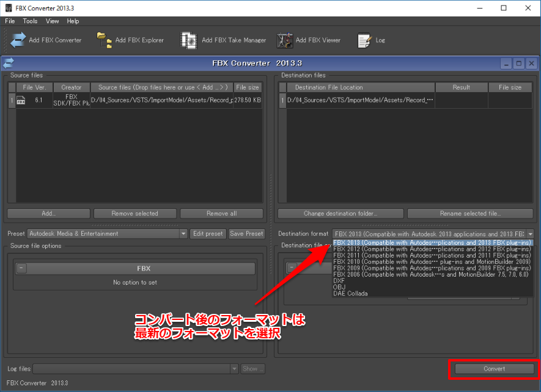Choose OBJ destination format

(433, 287)
